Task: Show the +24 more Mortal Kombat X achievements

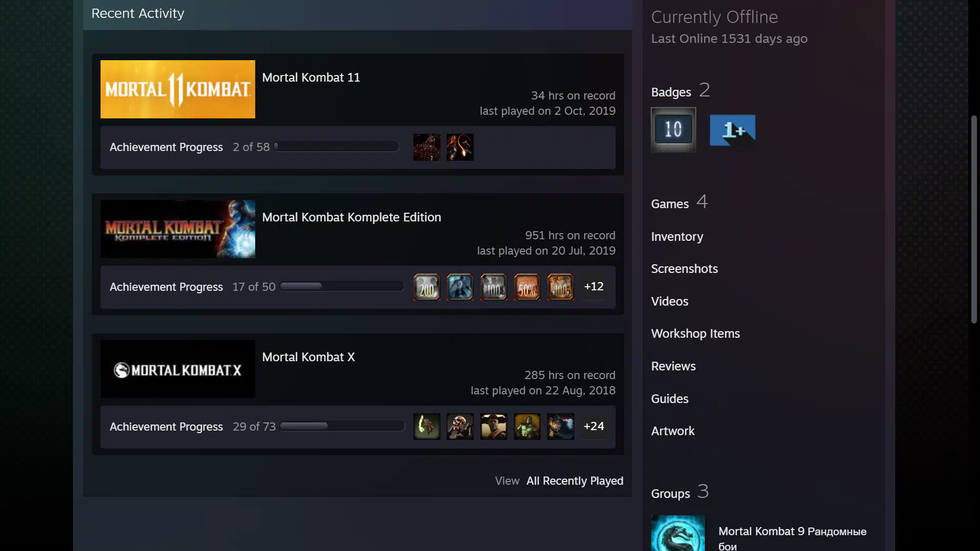Action: click(x=594, y=427)
